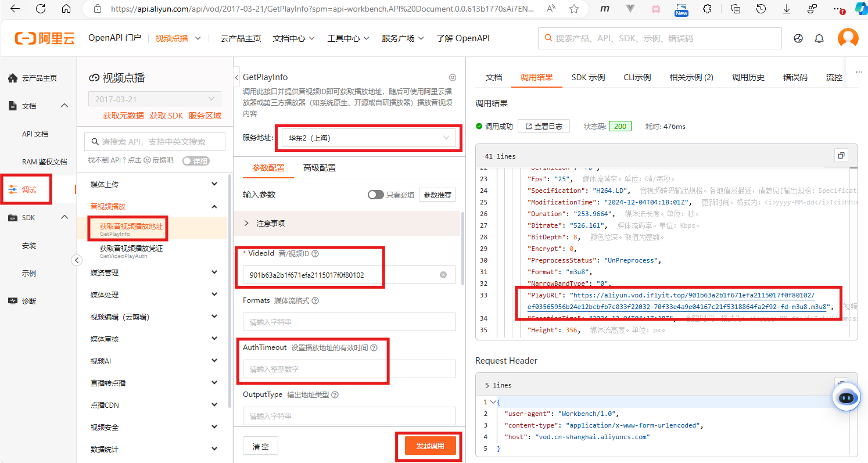
Task: Open the floating robot assistant icon
Action: pyautogui.click(x=846, y=398)
